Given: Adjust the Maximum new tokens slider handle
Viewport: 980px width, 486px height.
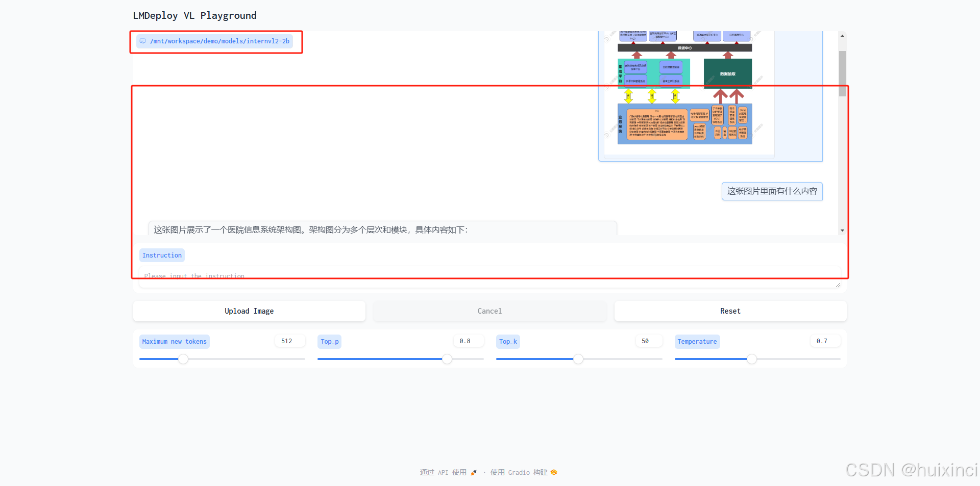Looking at the screenshot, I should (183, 359).
